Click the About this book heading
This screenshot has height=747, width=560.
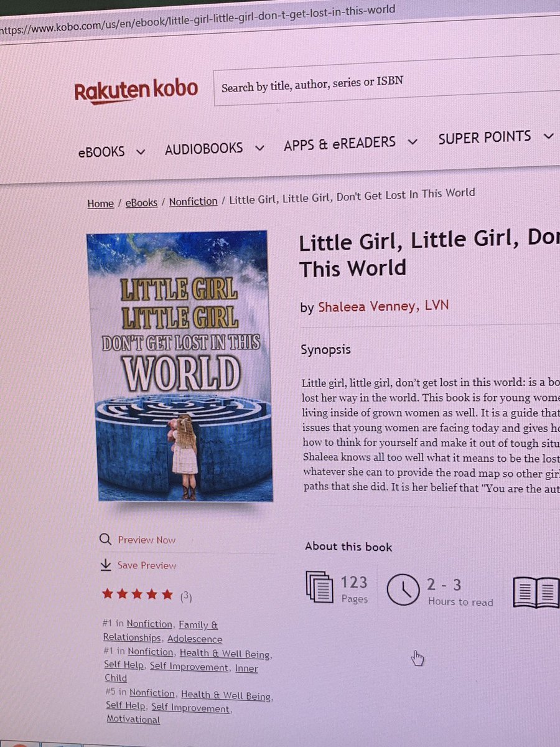pos(348,547)
